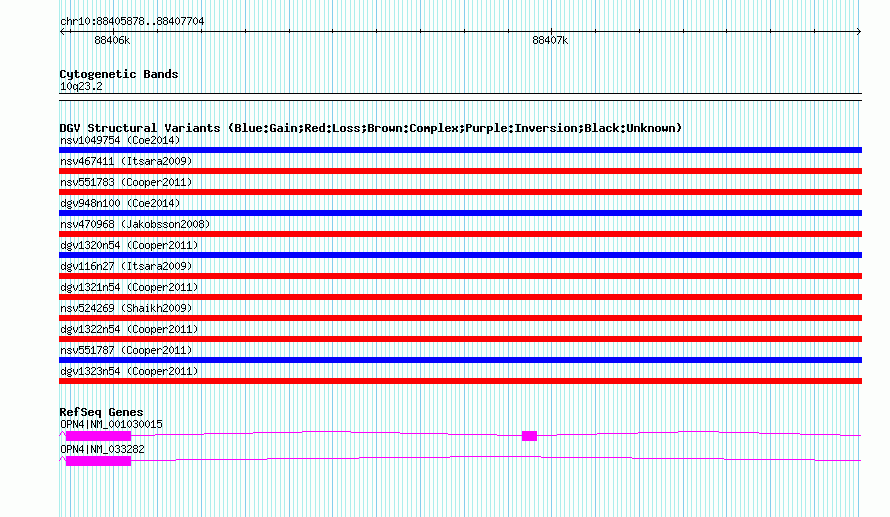Click the red bar for nsv551783
890x517 pixels.
pyautogui.click(x=460, y=192)
